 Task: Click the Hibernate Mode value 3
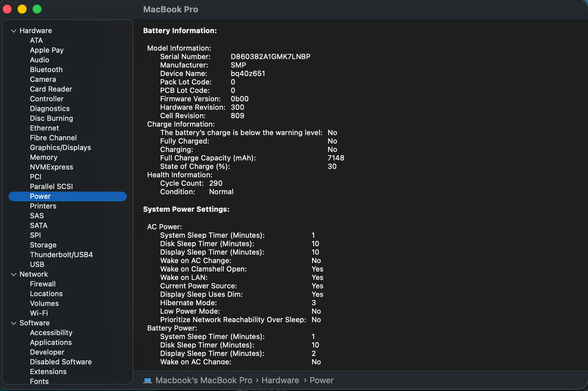point(314,303)
